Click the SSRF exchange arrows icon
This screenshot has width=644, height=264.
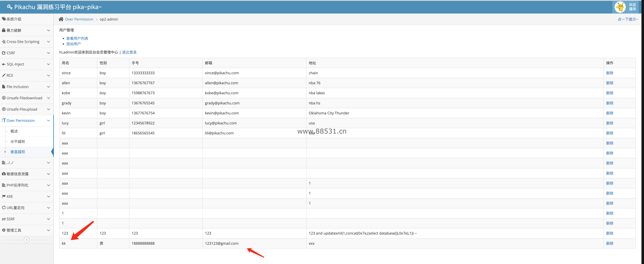4,219
